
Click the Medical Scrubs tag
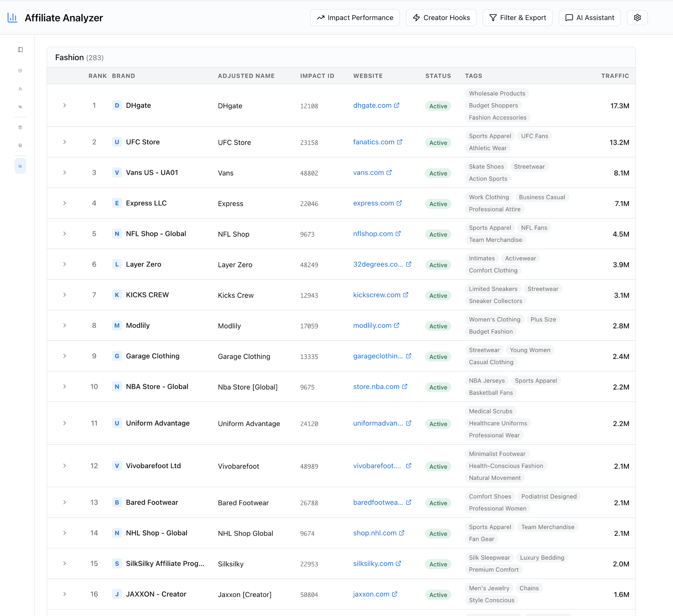(x=490, y=411)
